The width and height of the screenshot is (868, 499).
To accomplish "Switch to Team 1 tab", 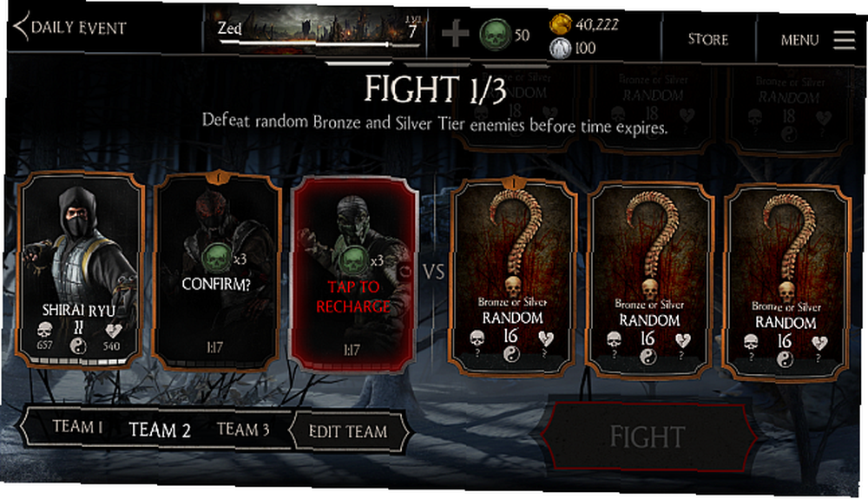I will (77, 426).
